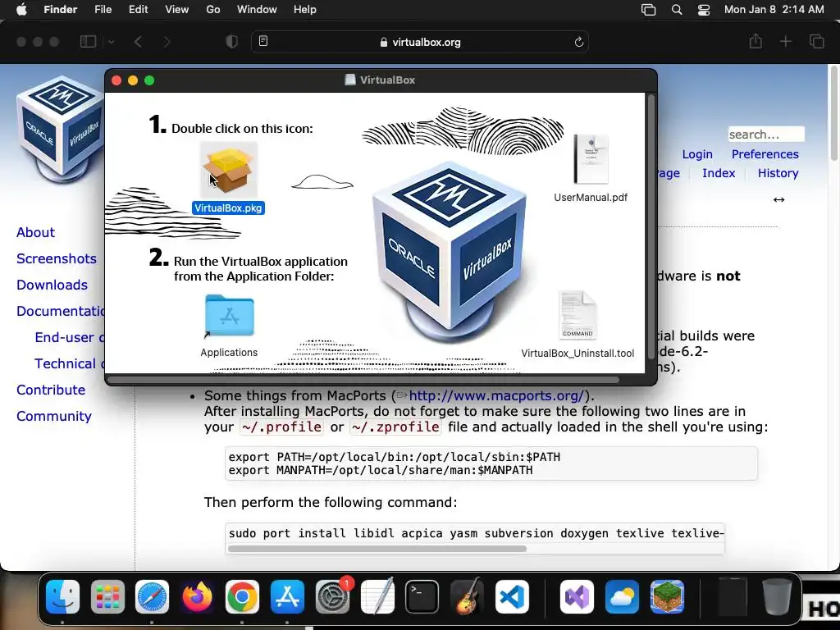Reload the virtualbox.org page
This screenshot has height=630, width=840.
click(x=578, y=42)
